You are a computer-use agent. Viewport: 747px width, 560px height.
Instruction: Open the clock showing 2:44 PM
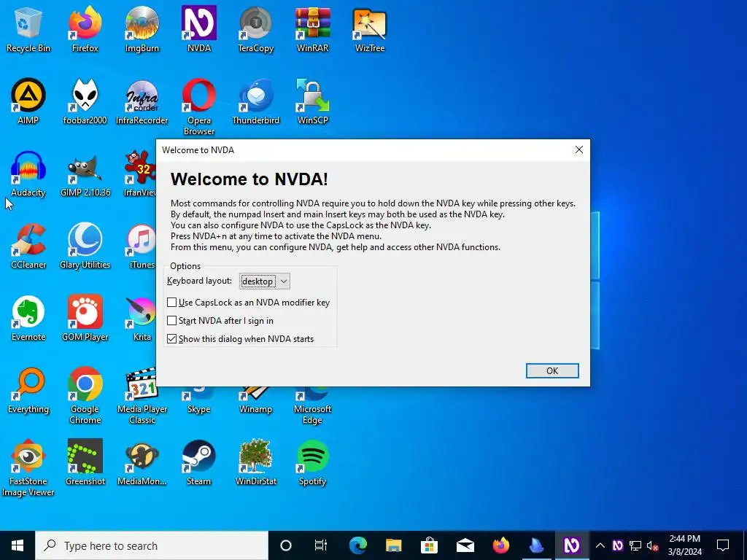pos(684,545)
